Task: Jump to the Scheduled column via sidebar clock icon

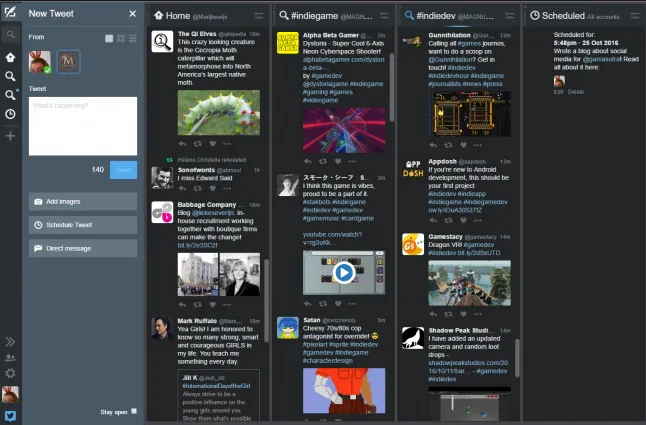Action: click(10, 114)
